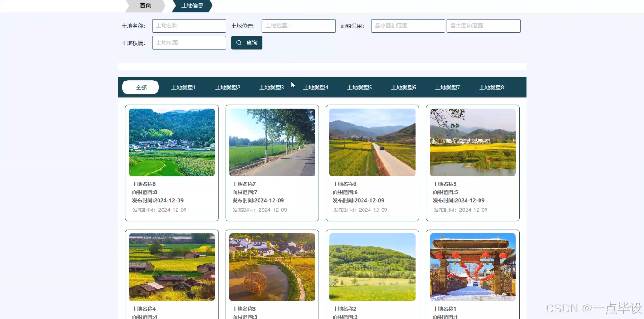Screen dimensions: 644x319
Task: Click the 土地名称1 title text
Action: point(445,309)
